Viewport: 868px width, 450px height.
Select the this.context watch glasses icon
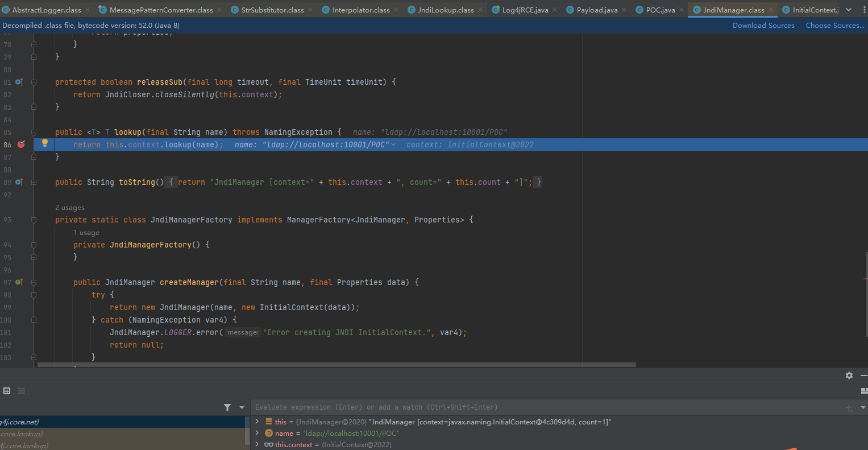(269, 444)
